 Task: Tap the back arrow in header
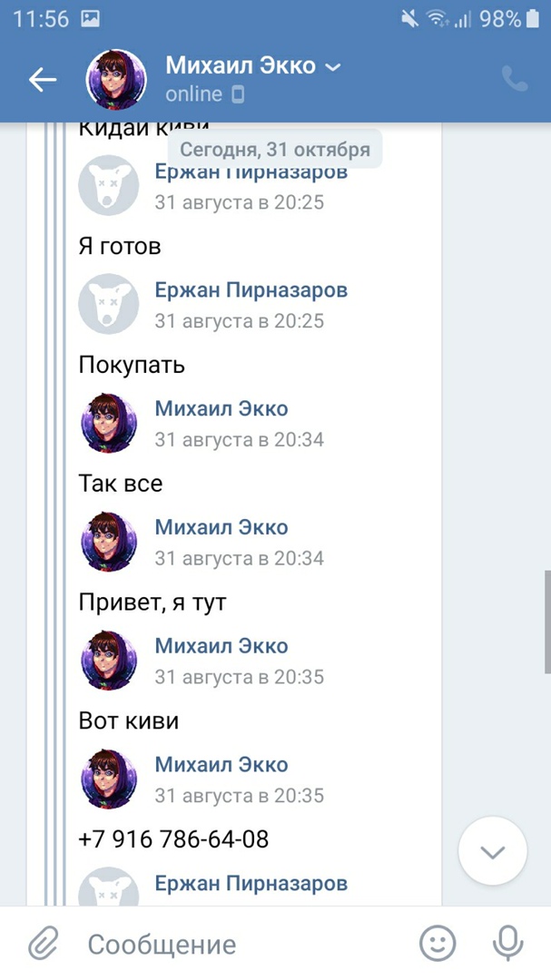[x=43, y=80]
